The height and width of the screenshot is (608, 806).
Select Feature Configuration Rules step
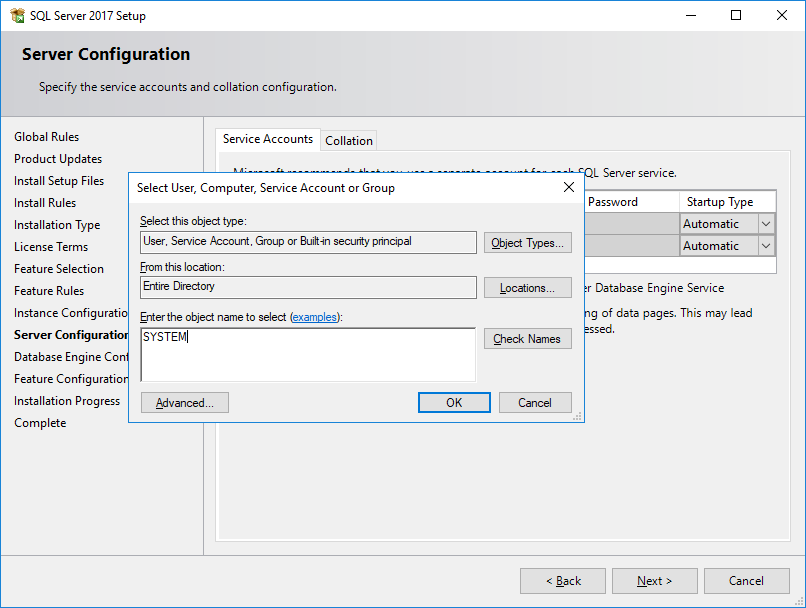[71, 379]
